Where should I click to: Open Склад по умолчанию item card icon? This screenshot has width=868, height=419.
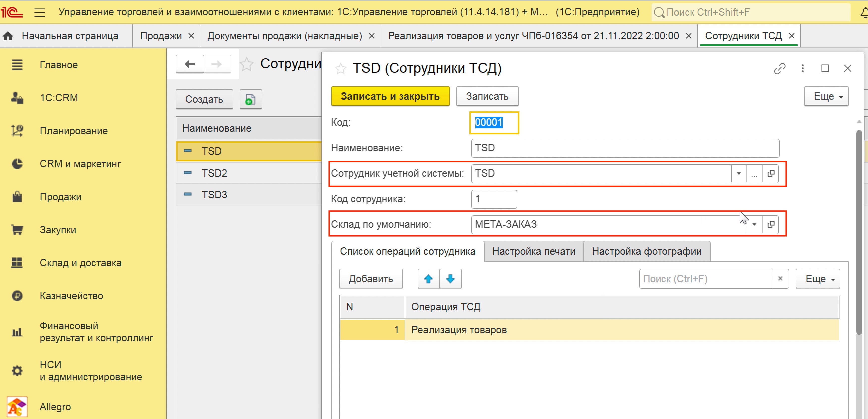[x=771, y=225]
